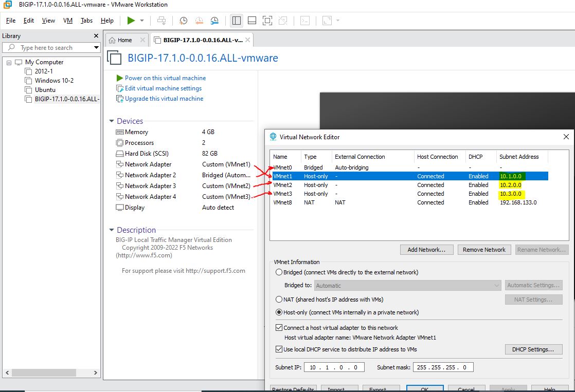The width and height of the screenshot is (575, 392).
Task: Open the power options dropdown arrow
Action: [x=142, y=21]
